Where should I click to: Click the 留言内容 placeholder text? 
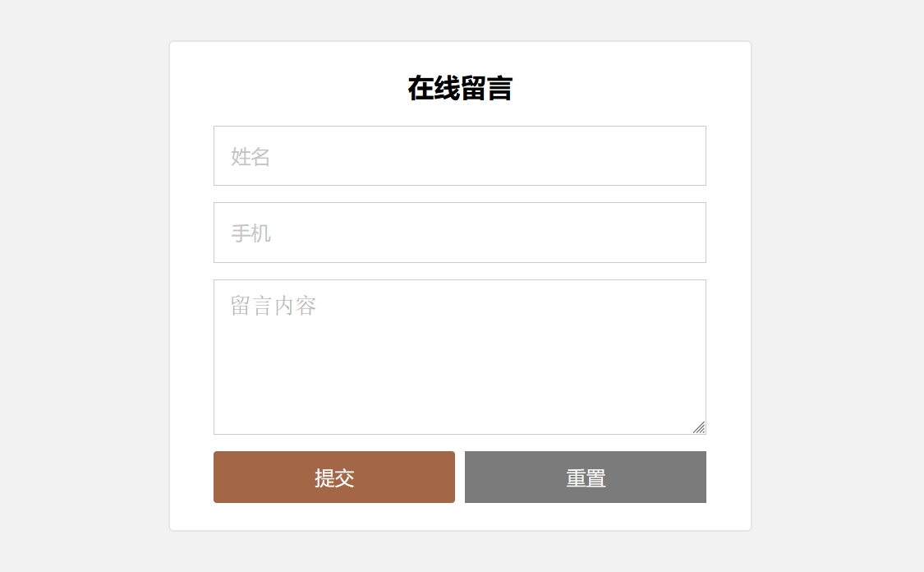click(x=273, y=307)
